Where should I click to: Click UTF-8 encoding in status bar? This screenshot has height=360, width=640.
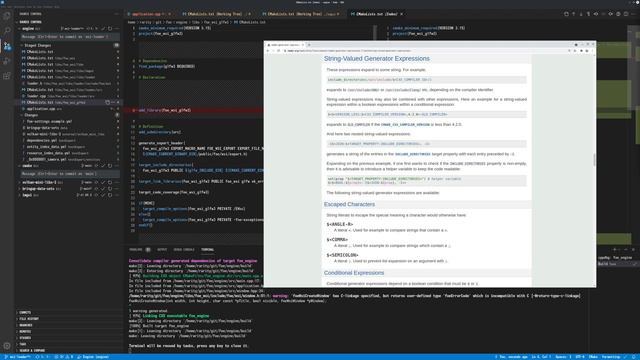(x=580, y=357)
